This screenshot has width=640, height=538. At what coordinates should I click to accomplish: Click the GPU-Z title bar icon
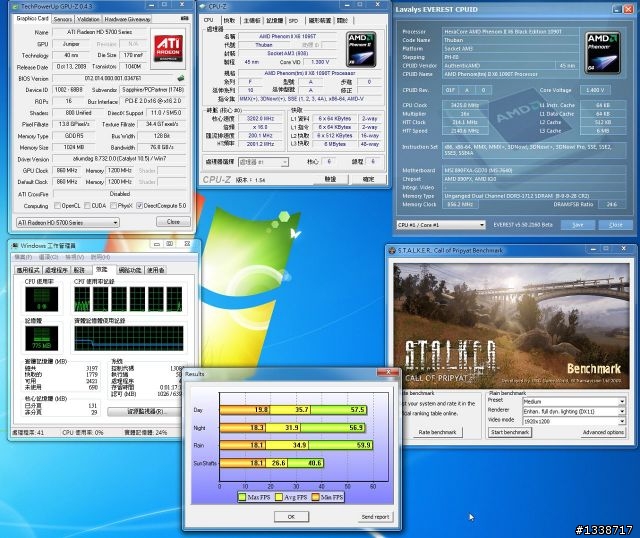tap(15, 6)
